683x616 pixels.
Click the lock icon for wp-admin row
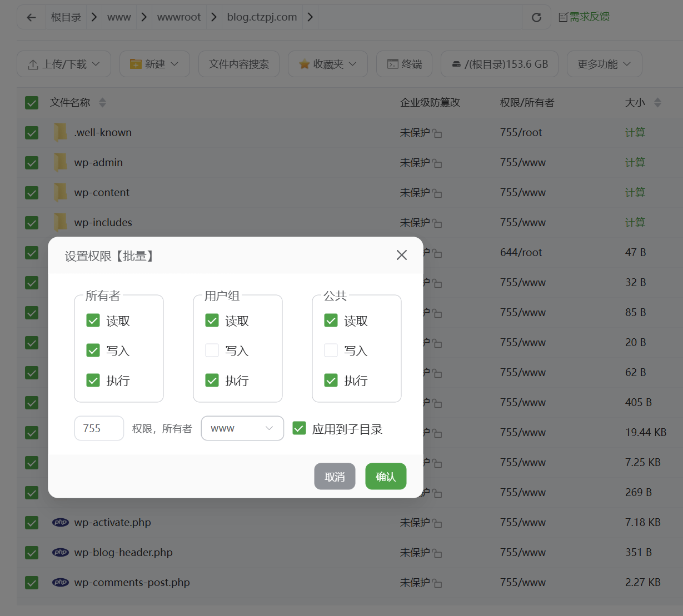[x=437, y=163]
